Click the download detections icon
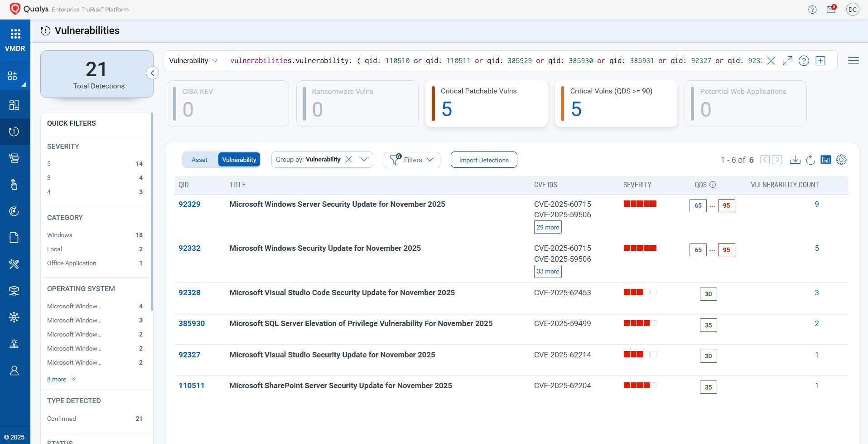Viewport: 868px width, 444px height. pos(795,160)
